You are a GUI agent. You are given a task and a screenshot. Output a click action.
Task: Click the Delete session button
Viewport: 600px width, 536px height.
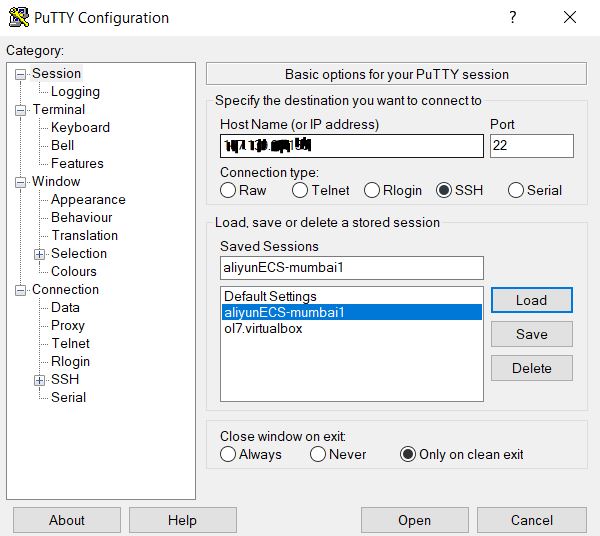tap(532, 368)
